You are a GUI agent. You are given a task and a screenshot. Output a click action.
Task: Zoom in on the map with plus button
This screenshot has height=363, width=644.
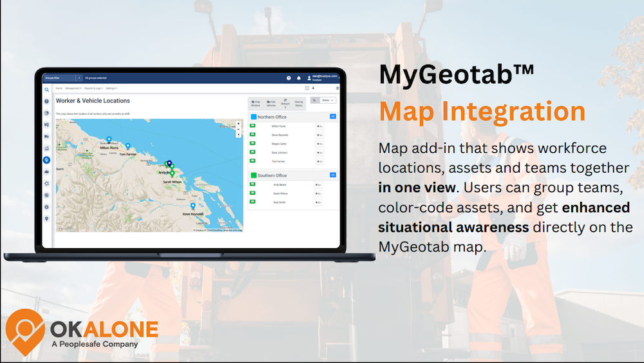coord(238,124)
